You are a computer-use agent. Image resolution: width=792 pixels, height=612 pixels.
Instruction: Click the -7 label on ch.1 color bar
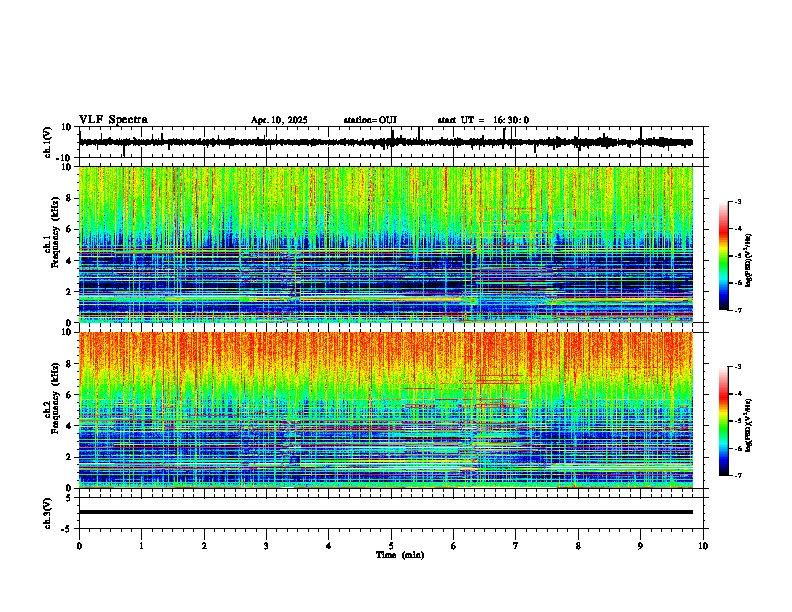point(738,310)
